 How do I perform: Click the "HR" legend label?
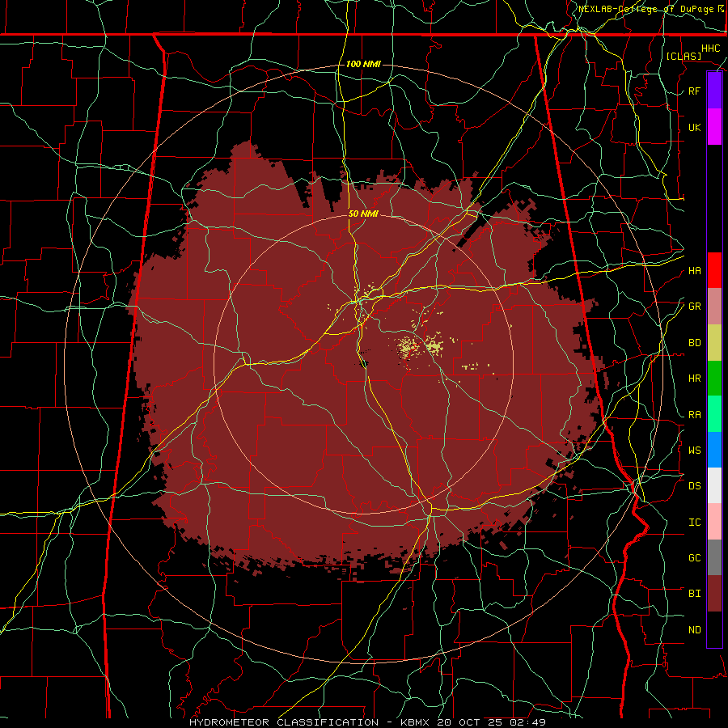pos(694,379)
